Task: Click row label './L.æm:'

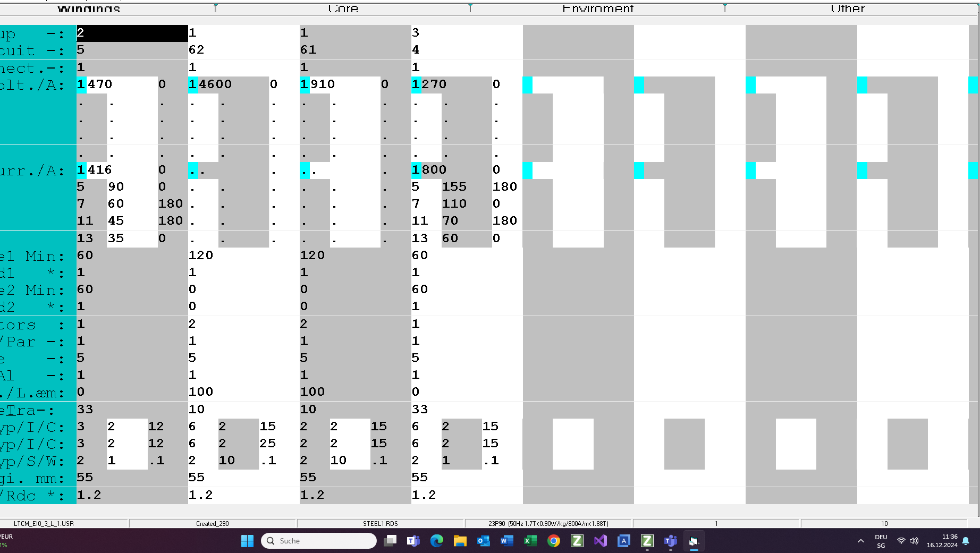Action: click(32, 393)
